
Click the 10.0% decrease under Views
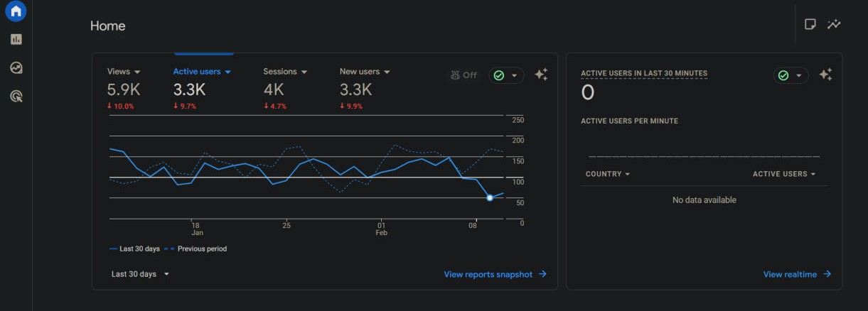click(x=121, y=107)
